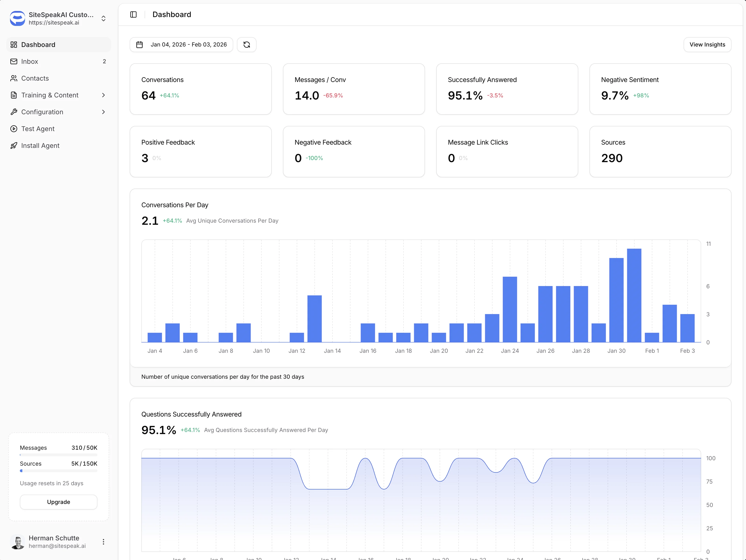Click the Sources usage progress bar

[x=58, y=471]
